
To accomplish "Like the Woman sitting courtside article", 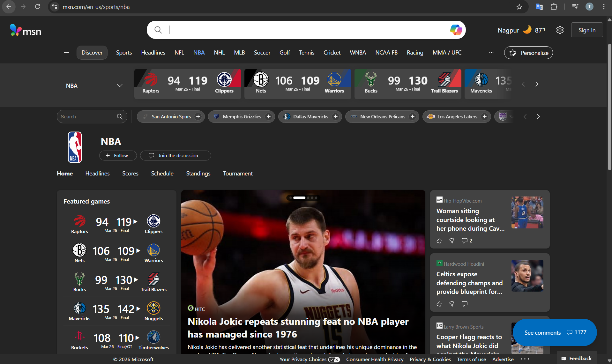I will [x=439, y=241].
